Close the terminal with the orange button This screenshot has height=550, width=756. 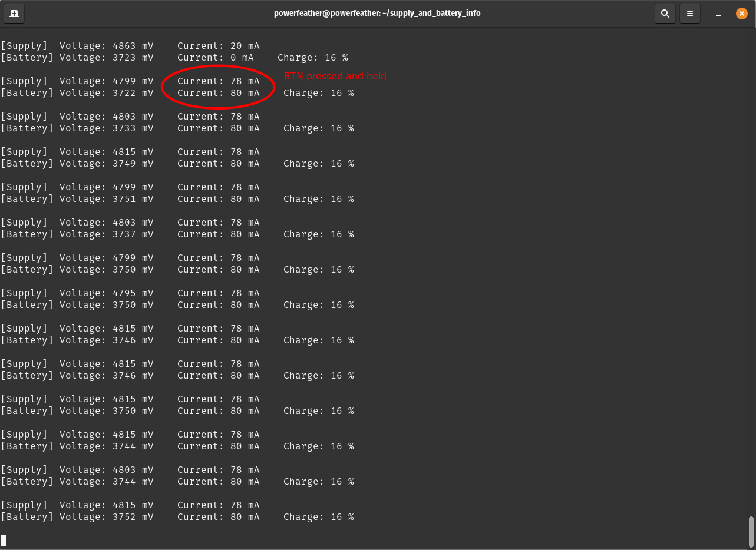point(742,14)
